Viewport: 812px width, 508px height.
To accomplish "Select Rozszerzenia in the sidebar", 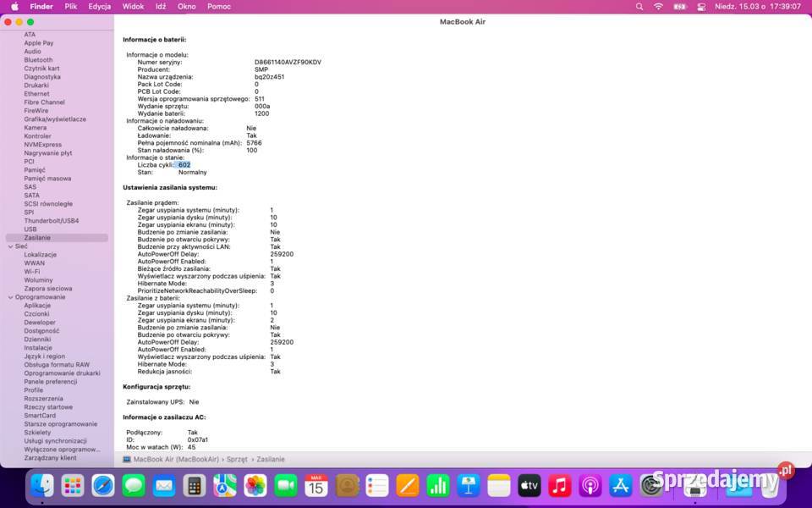I will 43,399.
